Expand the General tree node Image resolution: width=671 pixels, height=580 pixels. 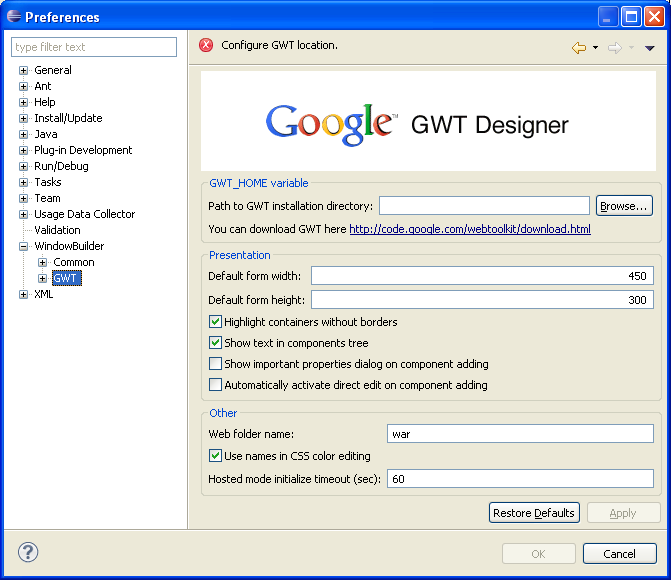click(x=24, y=70)
